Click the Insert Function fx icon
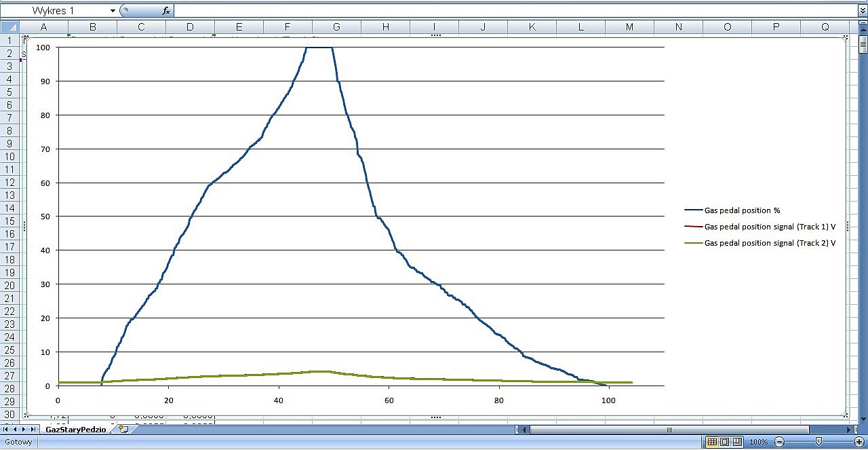 (166, 11)
